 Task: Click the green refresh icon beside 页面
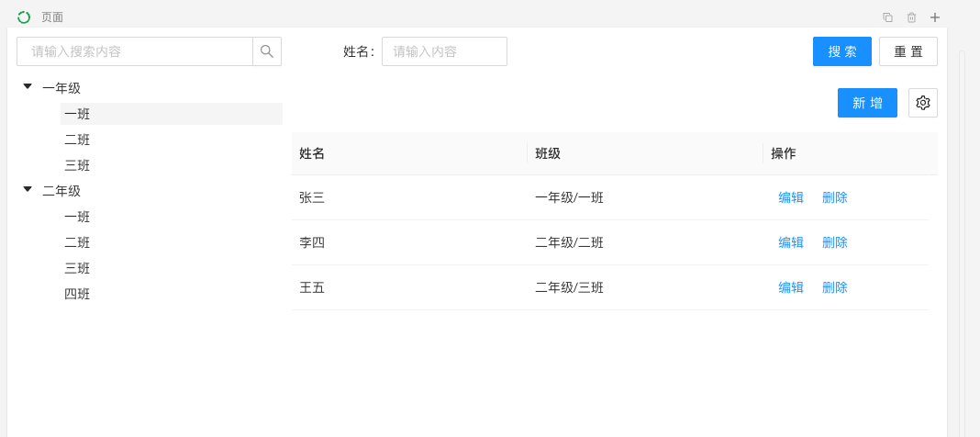click(24, 17)
